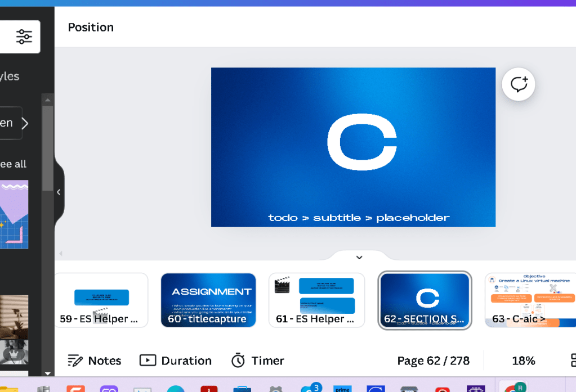Open the Notes panel

(95, 361)
